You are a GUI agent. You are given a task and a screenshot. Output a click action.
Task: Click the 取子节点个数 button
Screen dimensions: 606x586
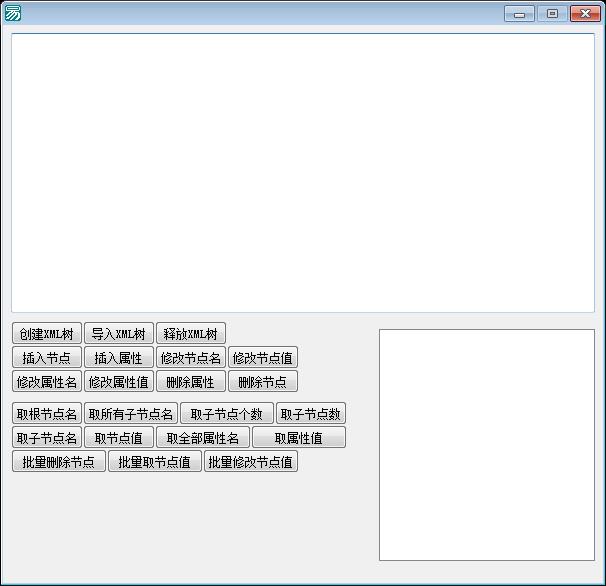(227, 413)
